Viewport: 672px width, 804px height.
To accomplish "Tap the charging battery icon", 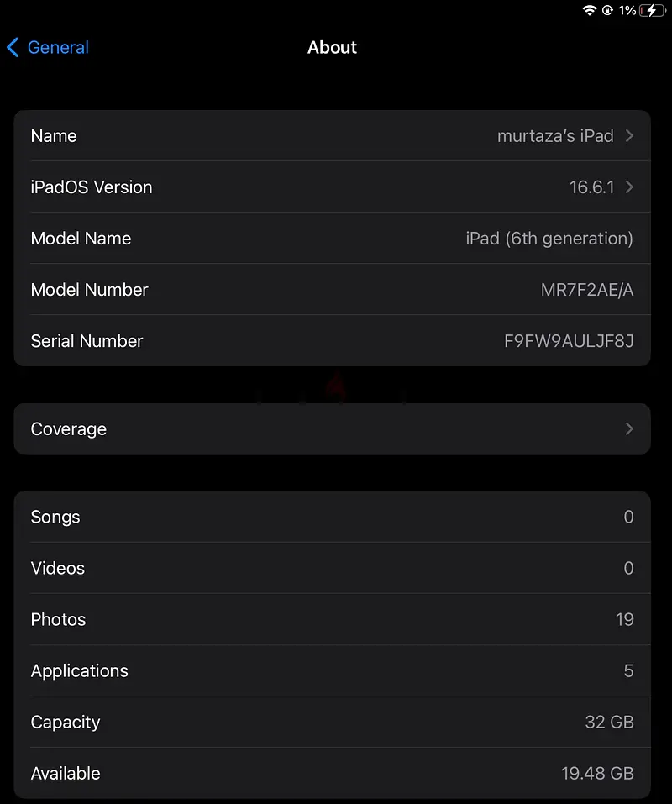I will click(653, 10).
